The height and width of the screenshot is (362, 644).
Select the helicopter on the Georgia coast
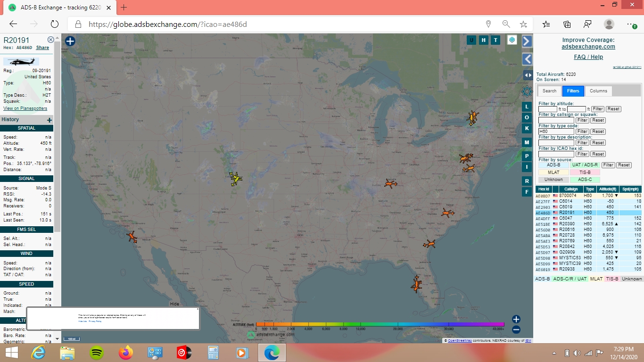point(429,244)
